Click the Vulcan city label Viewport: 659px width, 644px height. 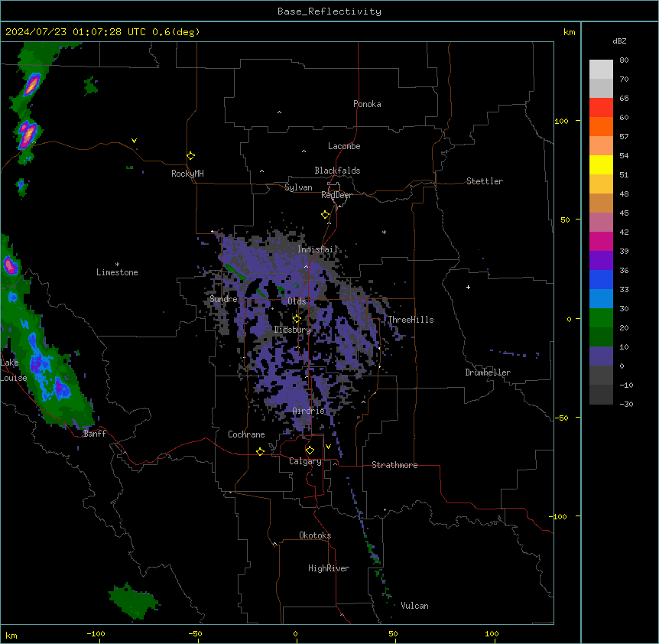point(415,606)
